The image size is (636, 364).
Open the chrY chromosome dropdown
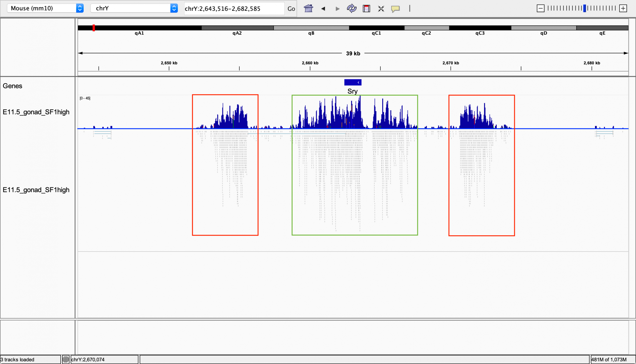pos(134,8)
